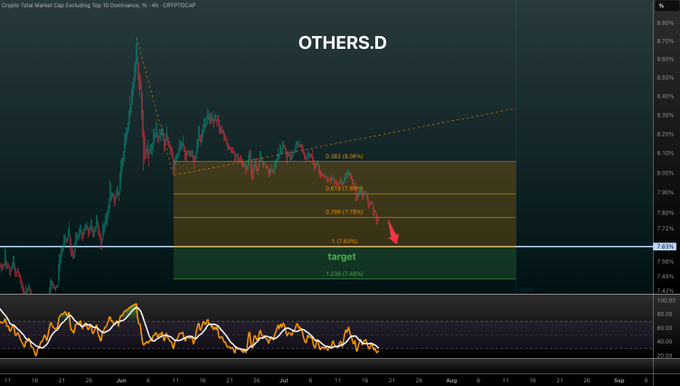Click the 7.49% price axis label
The height and width of the screenshot is (386, 680).
point(665,276)
